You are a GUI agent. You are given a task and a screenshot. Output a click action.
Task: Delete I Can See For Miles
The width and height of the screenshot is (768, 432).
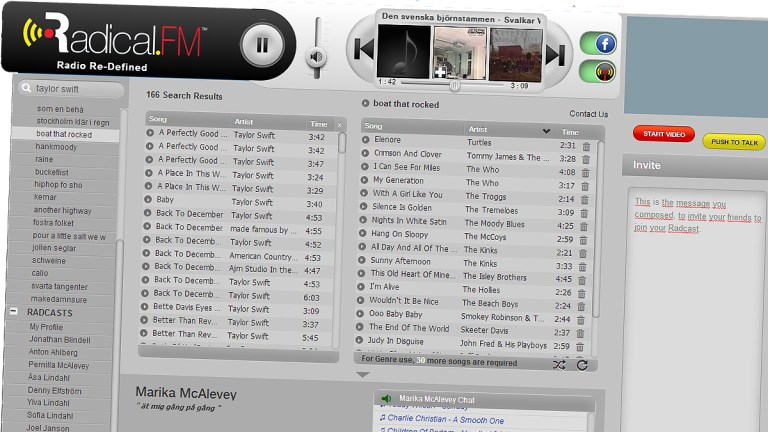[x=585, y=173]
